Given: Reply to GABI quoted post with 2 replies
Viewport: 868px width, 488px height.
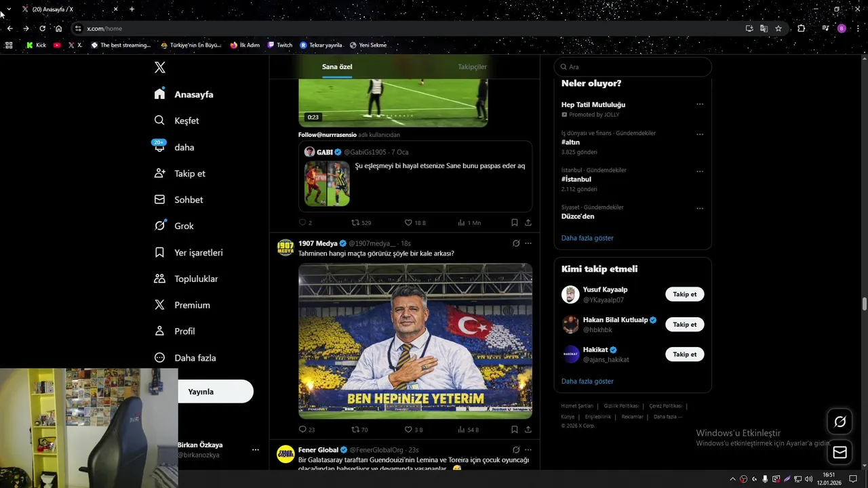Looking at the screenshot, I should [305, 222].
